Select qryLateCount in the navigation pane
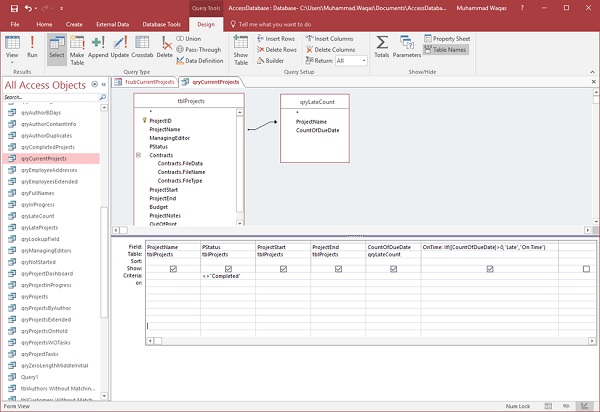This screenshot has width=600, height=412. [38, 215]
